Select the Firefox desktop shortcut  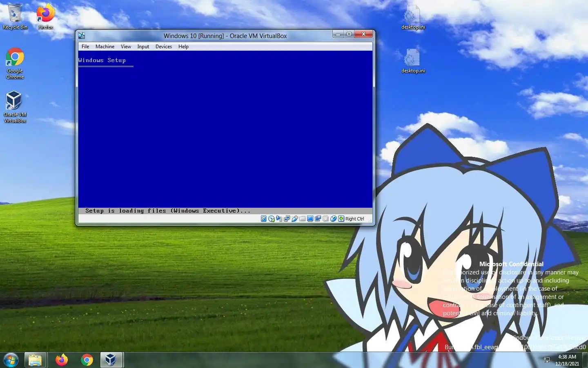pos(45,16)
